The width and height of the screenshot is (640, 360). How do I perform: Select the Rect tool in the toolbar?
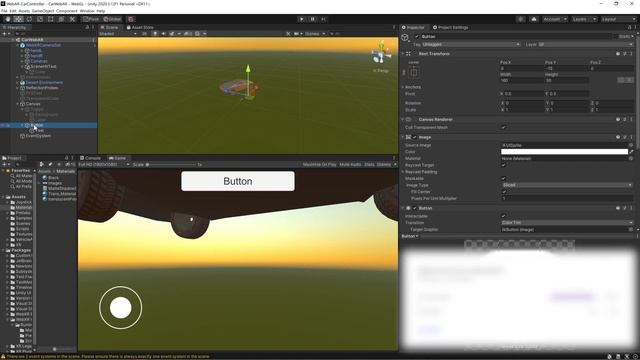point(51,19)
